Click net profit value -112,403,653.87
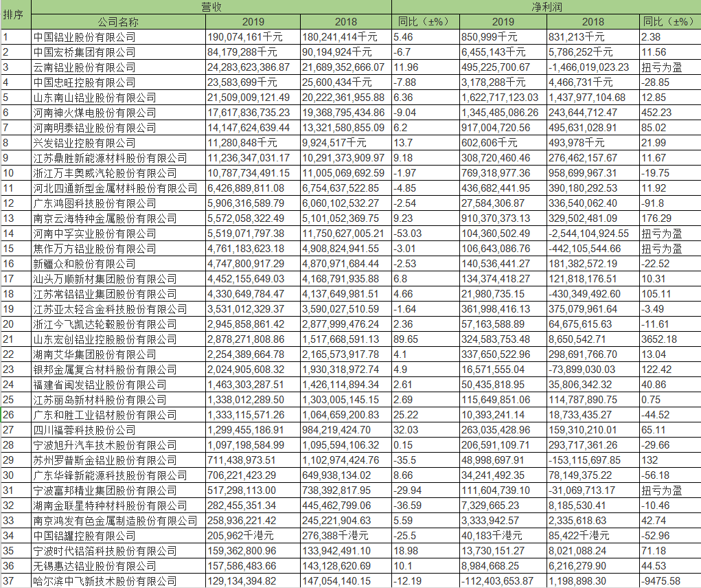 coord(503,581)
